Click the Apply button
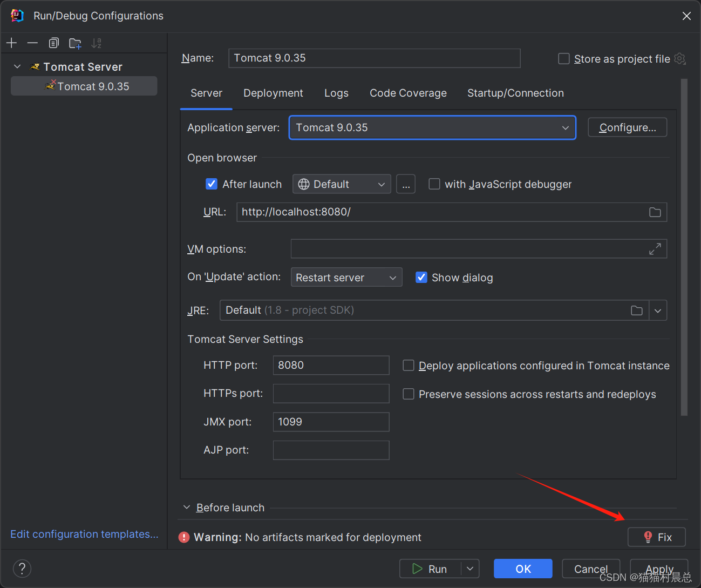 659,569
